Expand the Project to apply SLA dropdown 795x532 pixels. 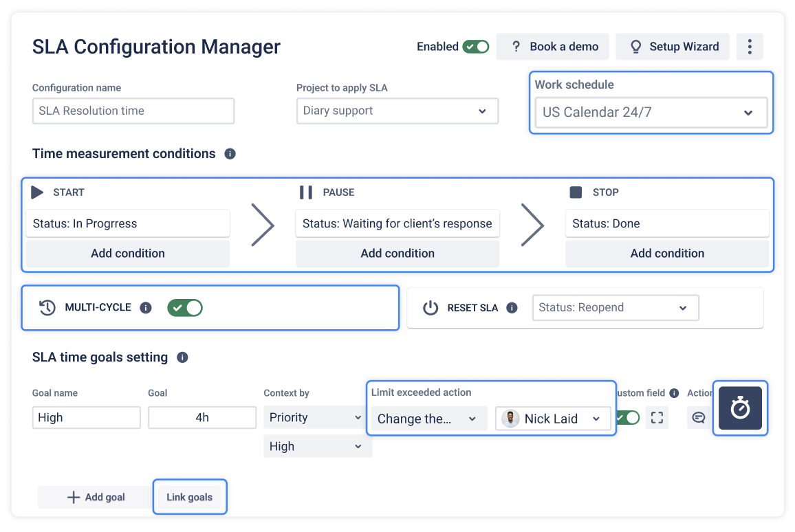tap(397, 111)
